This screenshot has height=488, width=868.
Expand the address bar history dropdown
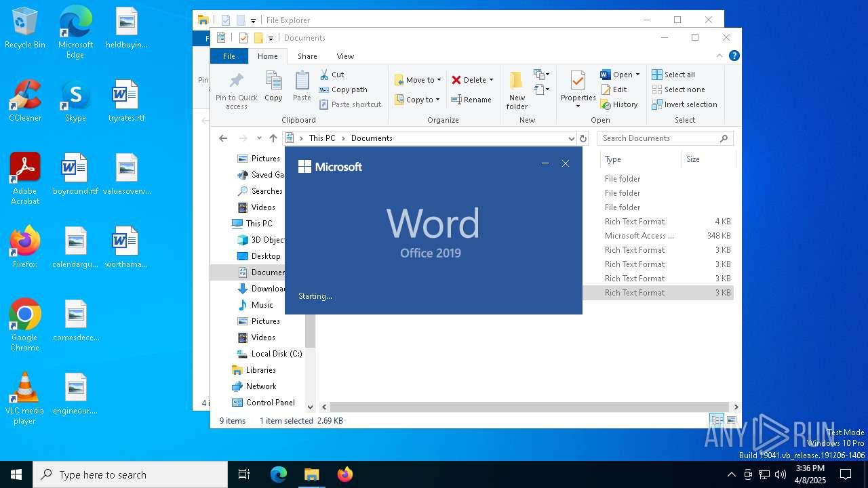(571, 138)
